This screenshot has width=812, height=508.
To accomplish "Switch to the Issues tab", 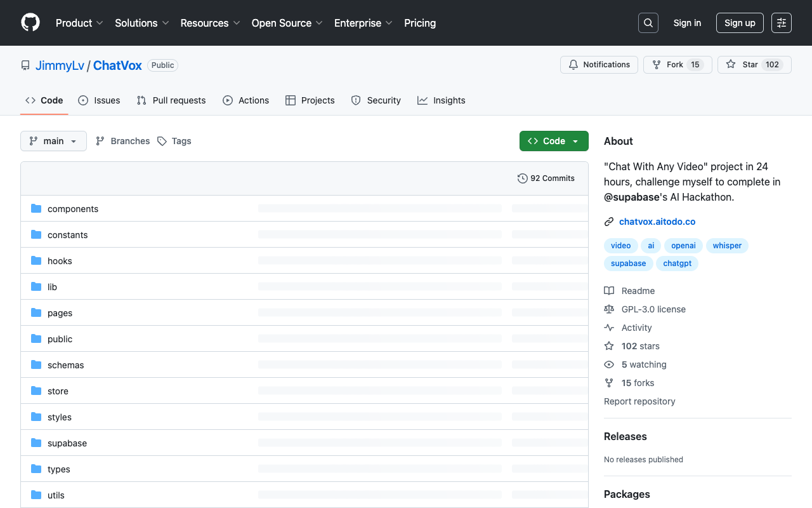I will (99, 100).
